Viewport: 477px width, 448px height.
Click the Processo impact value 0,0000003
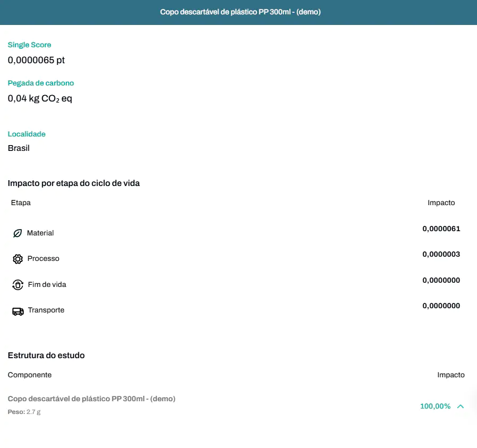441,255
